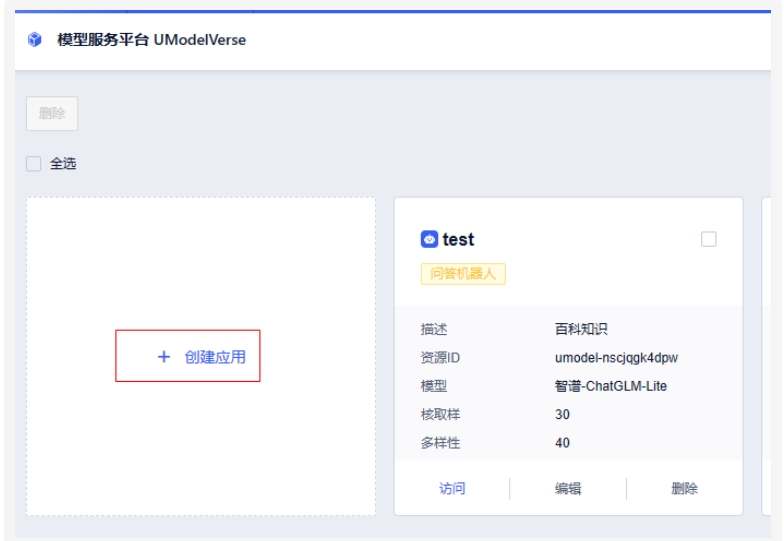Click the UModelVerse cube logo icon
The image size is (784, 541).
click(x=34, y=40)
